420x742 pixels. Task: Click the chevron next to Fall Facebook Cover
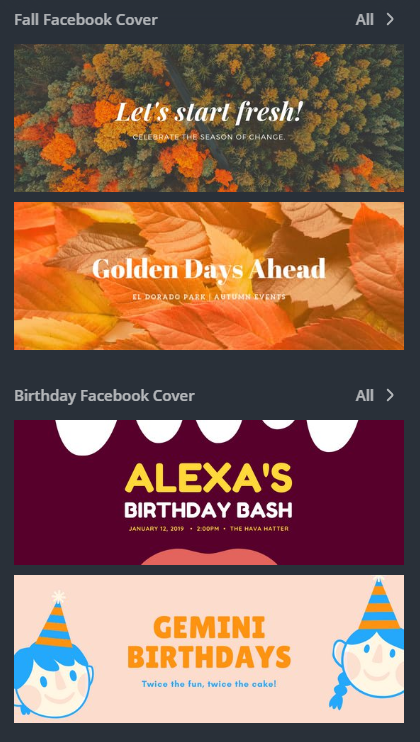(390, 19)
